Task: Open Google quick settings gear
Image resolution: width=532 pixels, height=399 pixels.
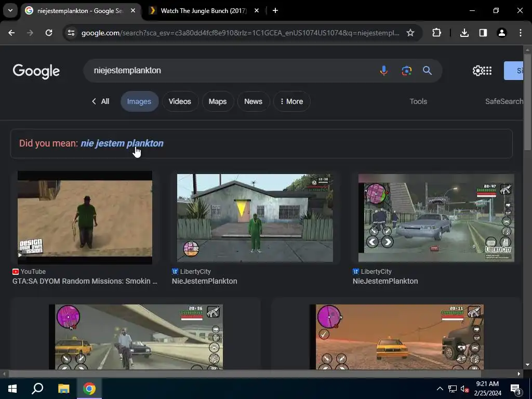Action: pos(478,71)
